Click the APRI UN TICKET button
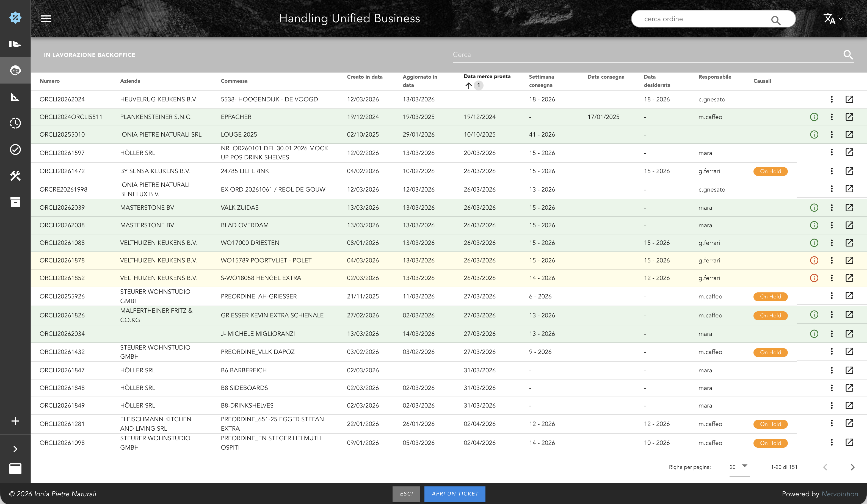Screen dimensions: 867x504 point(455,494)
